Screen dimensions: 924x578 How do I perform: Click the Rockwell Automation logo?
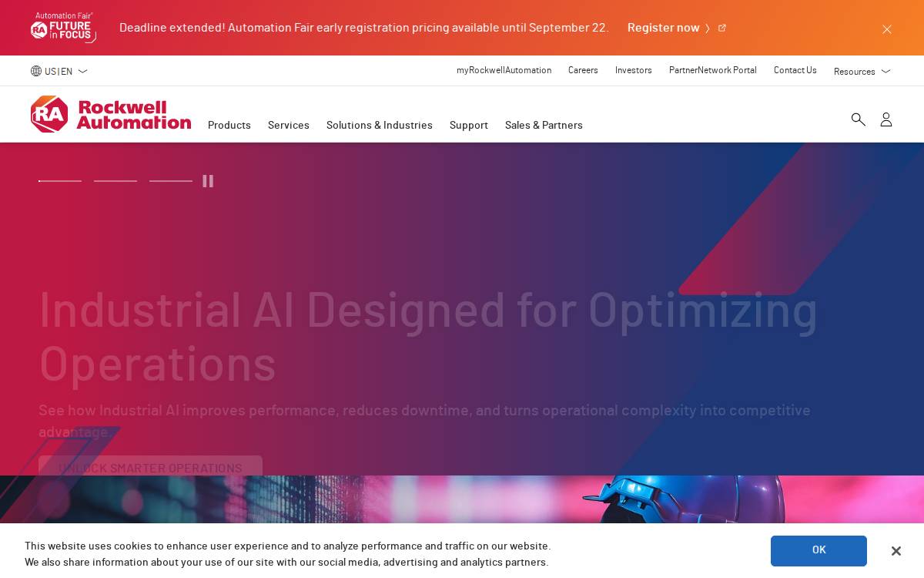(x=111, y=114)
